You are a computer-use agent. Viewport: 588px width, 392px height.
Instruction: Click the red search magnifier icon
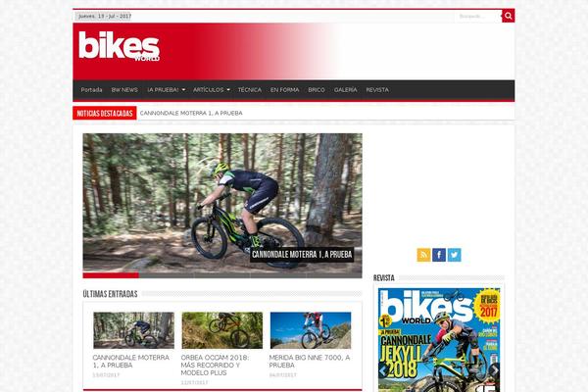(x=508, y=16)
